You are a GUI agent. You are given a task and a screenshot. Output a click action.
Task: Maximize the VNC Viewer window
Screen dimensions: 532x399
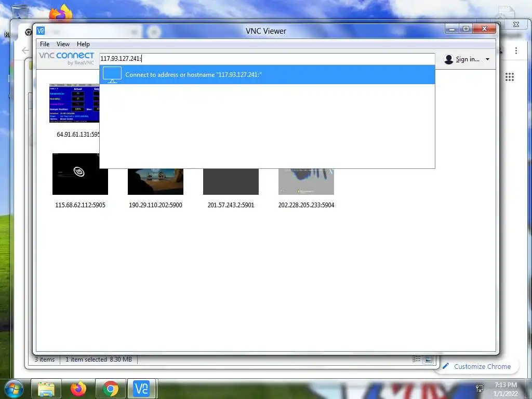(466, 29)
